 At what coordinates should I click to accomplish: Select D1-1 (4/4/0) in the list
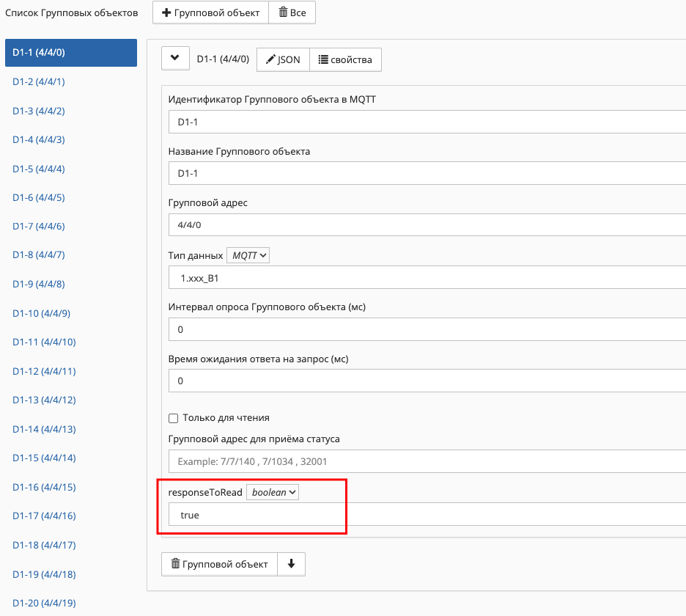[70, 53]
